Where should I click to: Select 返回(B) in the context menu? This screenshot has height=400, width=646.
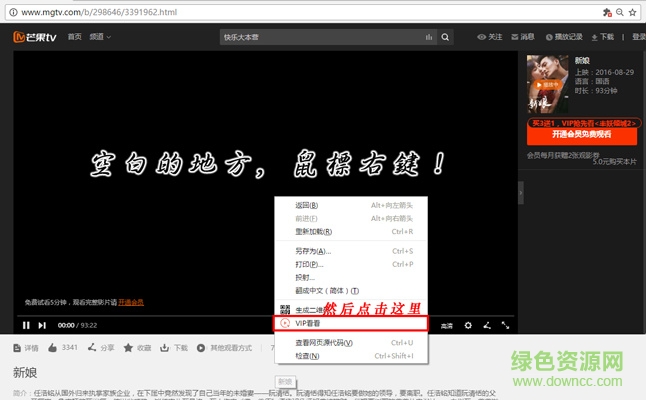(351, 205)
